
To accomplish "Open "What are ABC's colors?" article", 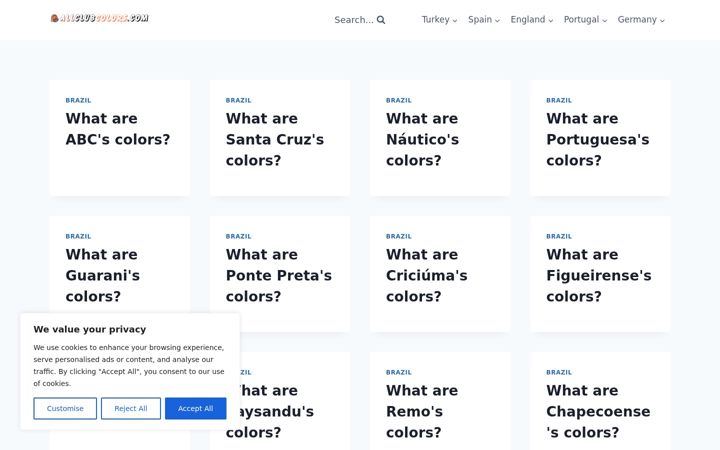I will (118, 129).
